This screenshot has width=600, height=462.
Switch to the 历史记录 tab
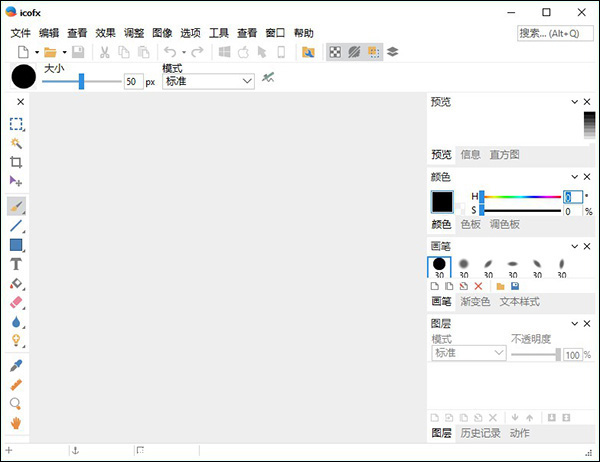480,433
